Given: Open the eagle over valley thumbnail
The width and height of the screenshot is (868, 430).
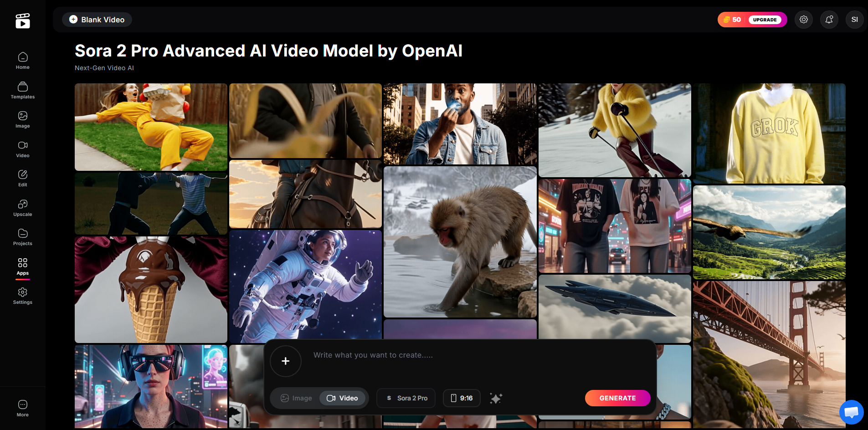Looking at the screenshot, I should tap(769, 232).
